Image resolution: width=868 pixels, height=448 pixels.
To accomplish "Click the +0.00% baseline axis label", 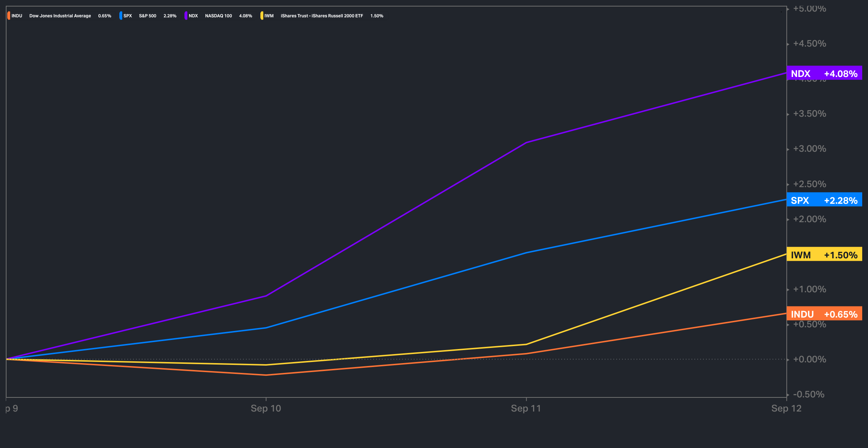I will 809,359.
